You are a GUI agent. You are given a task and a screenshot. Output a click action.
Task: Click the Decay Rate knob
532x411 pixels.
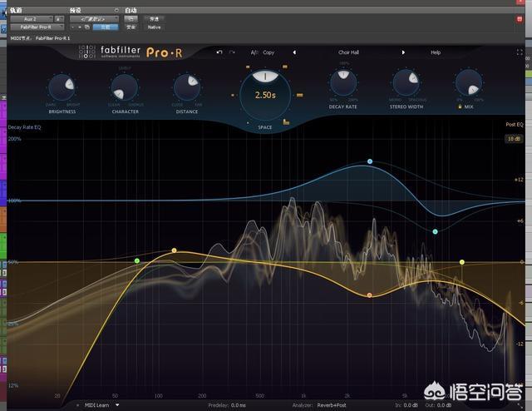(x=343, y=82)
